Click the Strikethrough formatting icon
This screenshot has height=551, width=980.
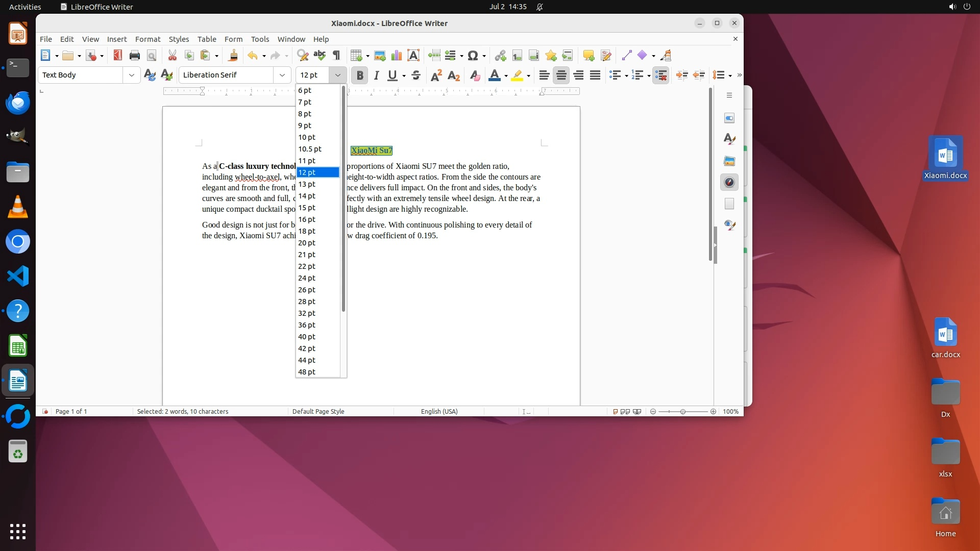click(x=416, y=76)
